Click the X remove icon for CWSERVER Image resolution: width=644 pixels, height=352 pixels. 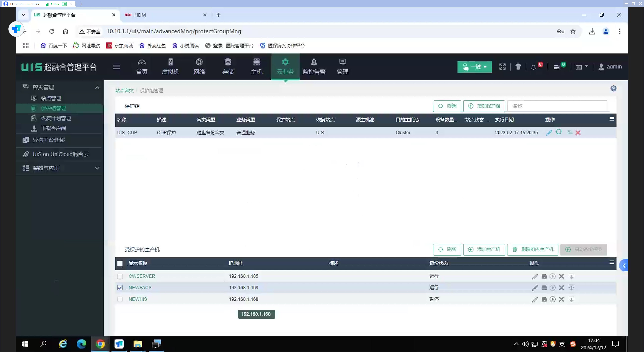(x=561, y=276)
